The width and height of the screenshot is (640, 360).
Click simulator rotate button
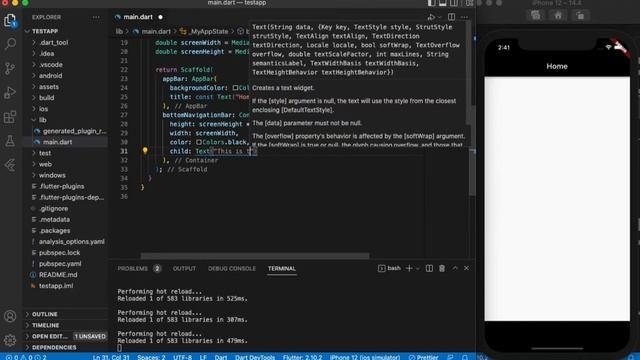(x=580, y=16)
